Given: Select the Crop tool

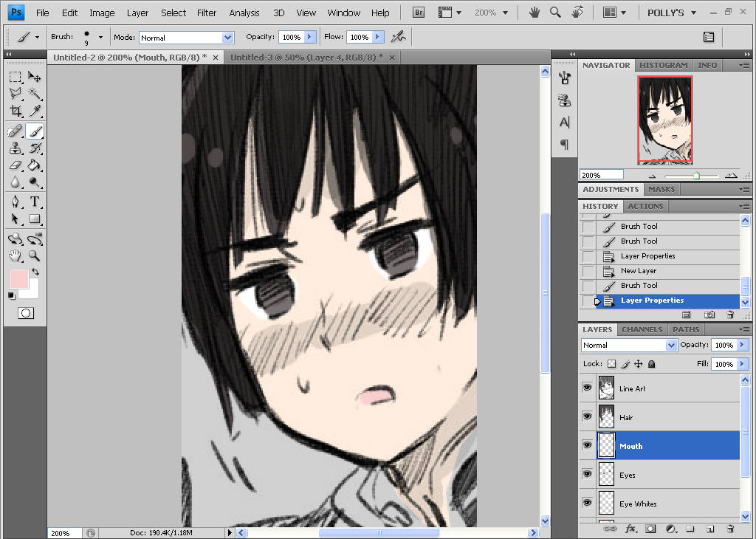Looking at the screenshot, I should (16, 111).
